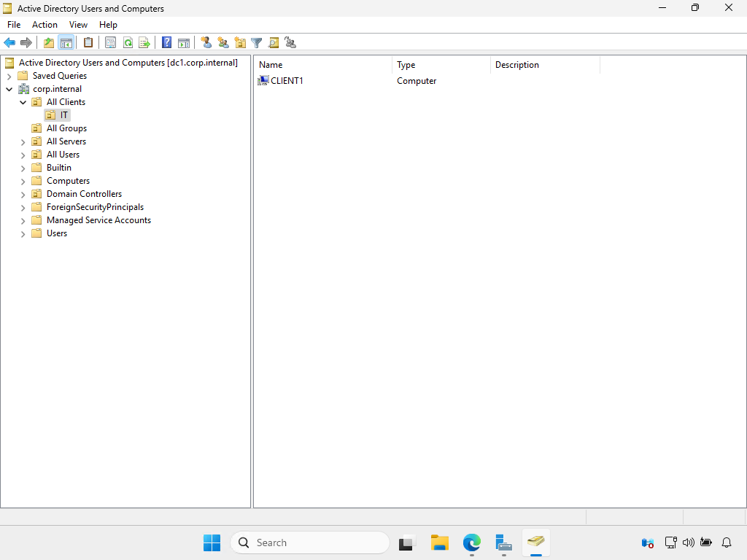The width and height of the screenshot is (747, 560).
Task: Select the root Active Directory Users and Computers node
Action: tap(128, 63)
